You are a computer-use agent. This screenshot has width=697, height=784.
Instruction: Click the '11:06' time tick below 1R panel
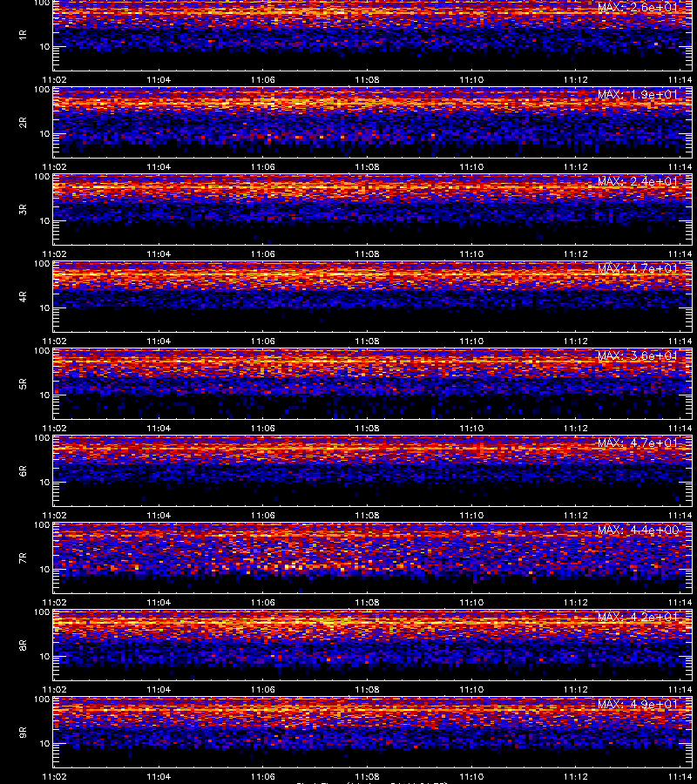coord(262,79)
